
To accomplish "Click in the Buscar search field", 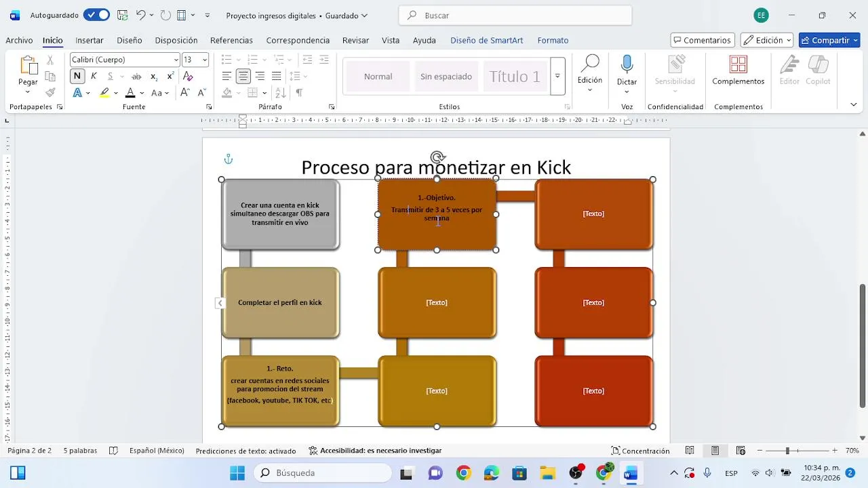I will [515, 15].
